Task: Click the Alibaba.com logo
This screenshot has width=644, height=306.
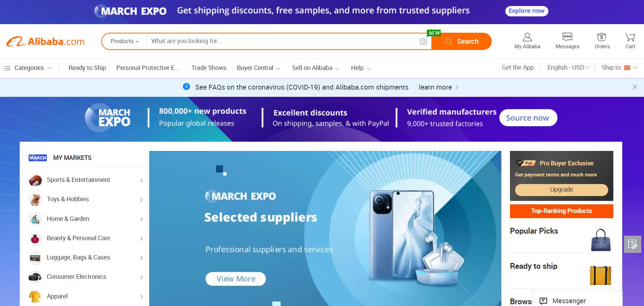Action: 45,41
